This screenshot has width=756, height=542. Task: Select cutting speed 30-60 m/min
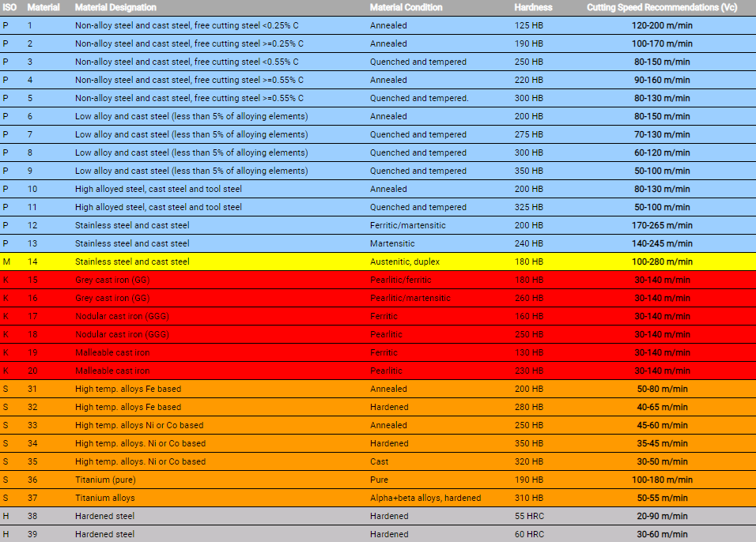(662, 534)
